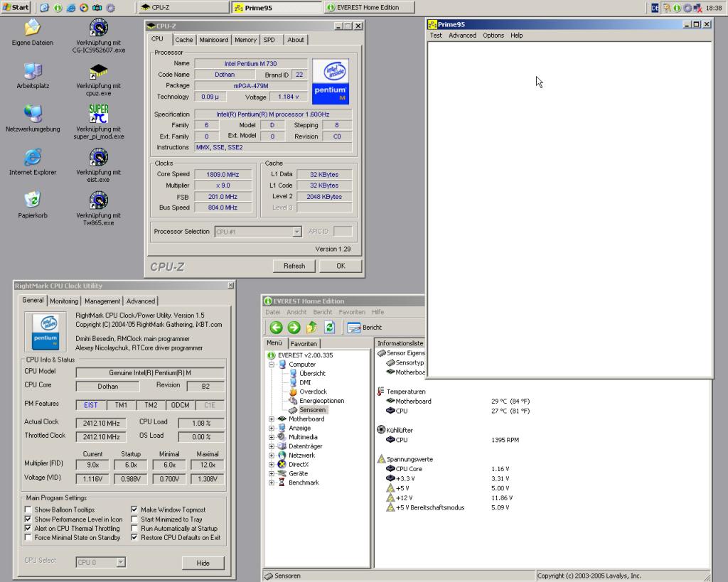Expand DirectX node in EVEREST tree
Screen dimensions: 728x582
coord(272,464)
